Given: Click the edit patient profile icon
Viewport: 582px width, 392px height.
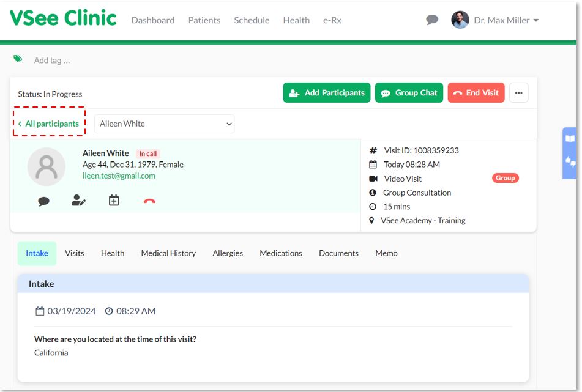Looking at the screenshot, I should (x=78, y=201).
